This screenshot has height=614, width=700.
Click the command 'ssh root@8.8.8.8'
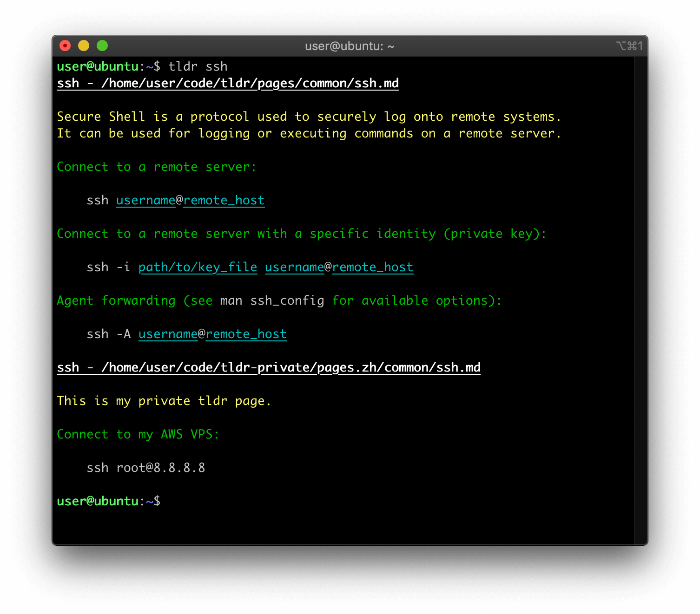tap(146, 468)
